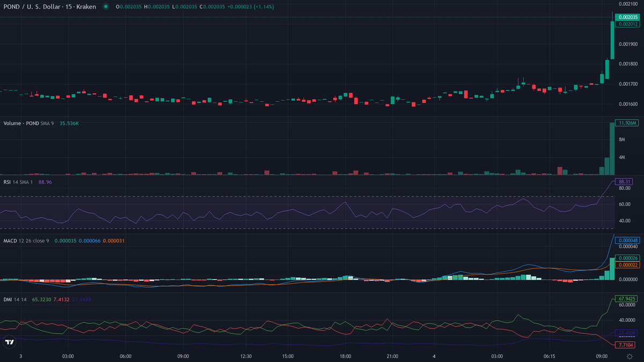Viewport: 644px width, 362px height.
Task: Open symbol search via POND / U. S. Dollar title
Action: (x=50, y=6)
